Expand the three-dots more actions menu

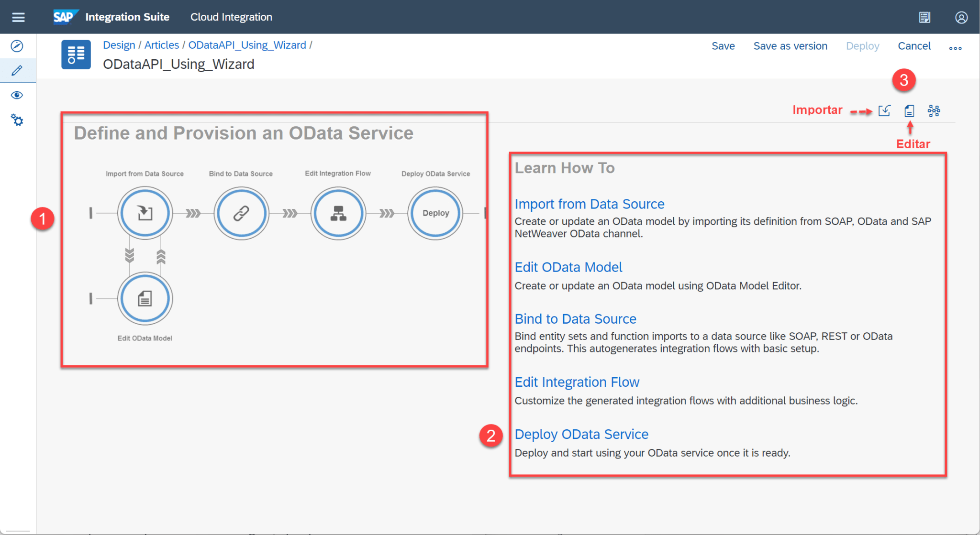[x=955, y=48]
